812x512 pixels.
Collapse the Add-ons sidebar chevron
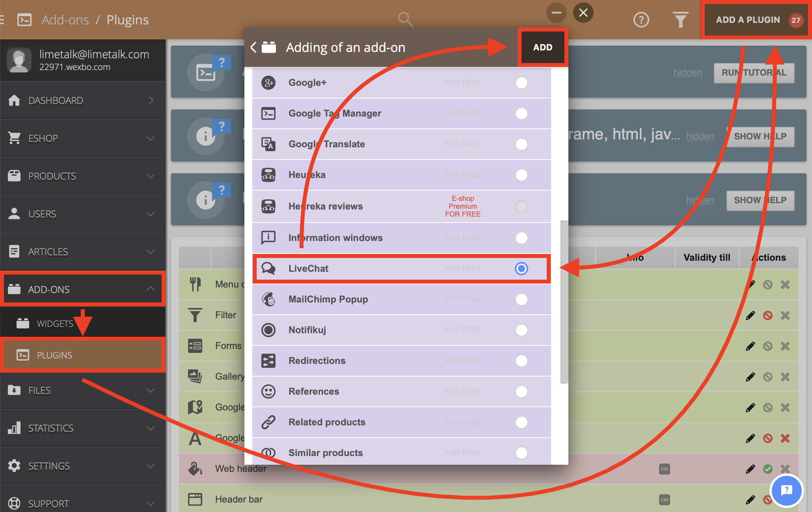click(151, 289)
